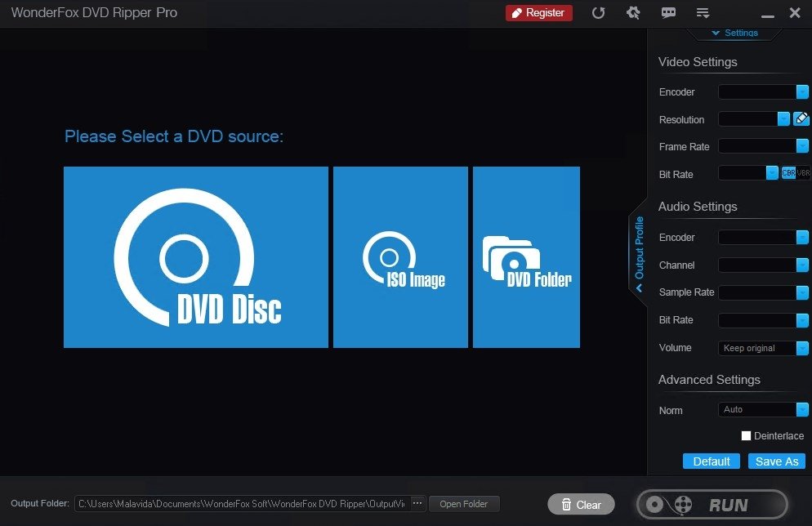Switch bit rate mode to VBR
Viewport: 812px width, 526px height.
tap(803, 173)
